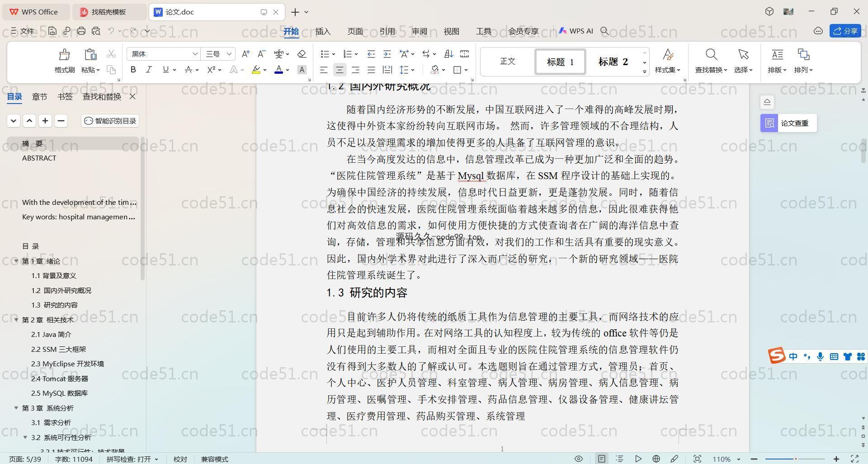This screenshot has width=868, height=464.
Task: Open the 页面 ribbon tab
Action: point(355,31)
